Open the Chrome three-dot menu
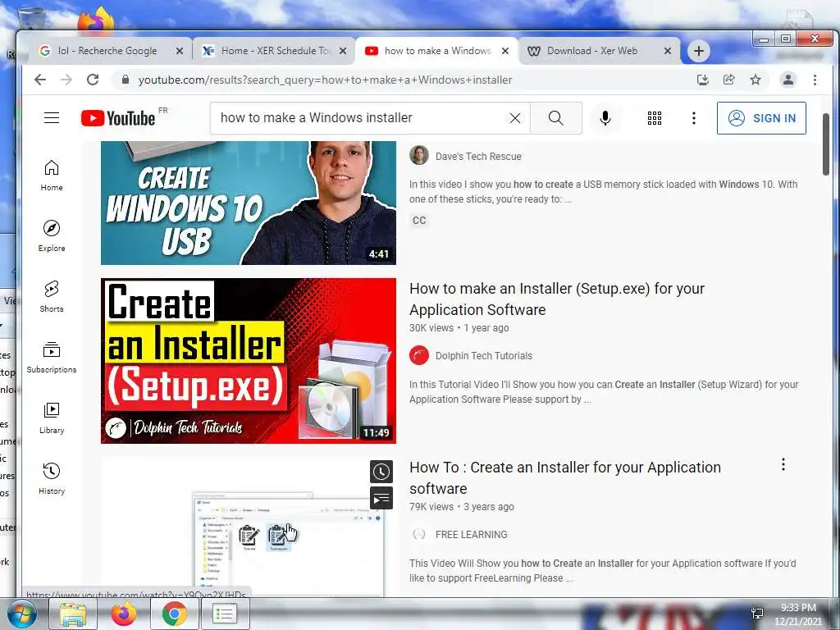This screenshot has height=630, width=840. [815, 80]
